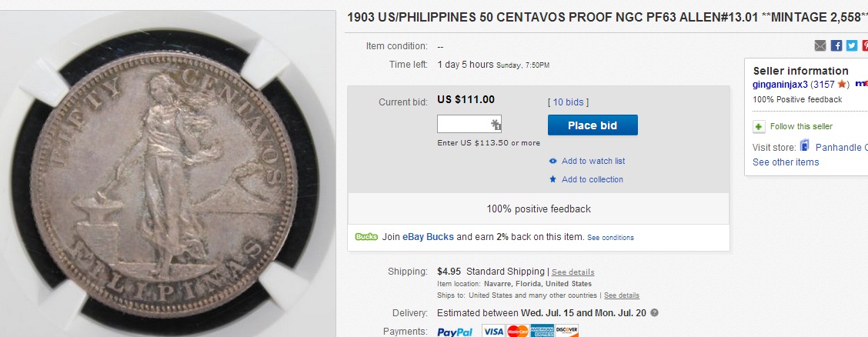Open the Panhandle store door icon

point(805,146)
